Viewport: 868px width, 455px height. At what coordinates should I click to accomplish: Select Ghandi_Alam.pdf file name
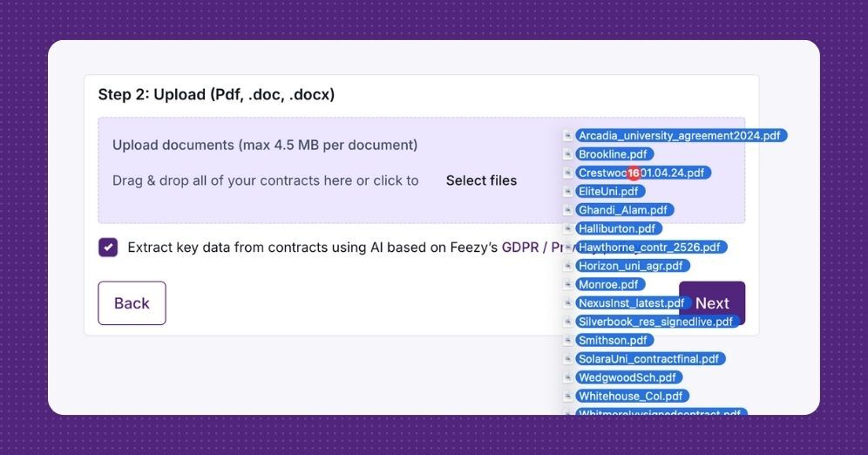(625, 210)
